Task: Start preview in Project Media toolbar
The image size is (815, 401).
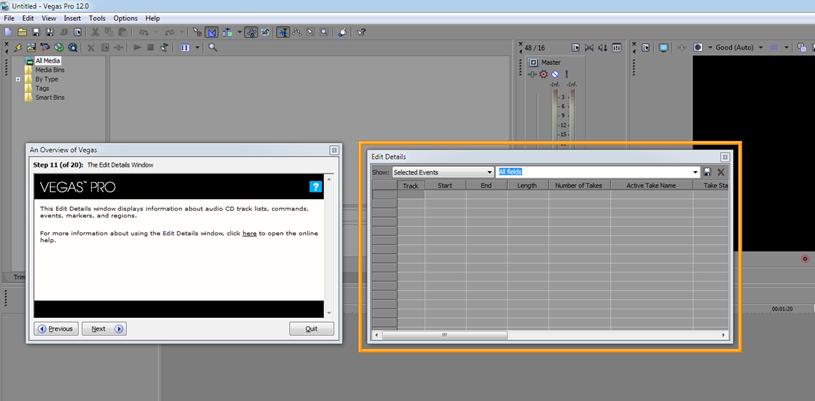Action: [x=137, y=47]
